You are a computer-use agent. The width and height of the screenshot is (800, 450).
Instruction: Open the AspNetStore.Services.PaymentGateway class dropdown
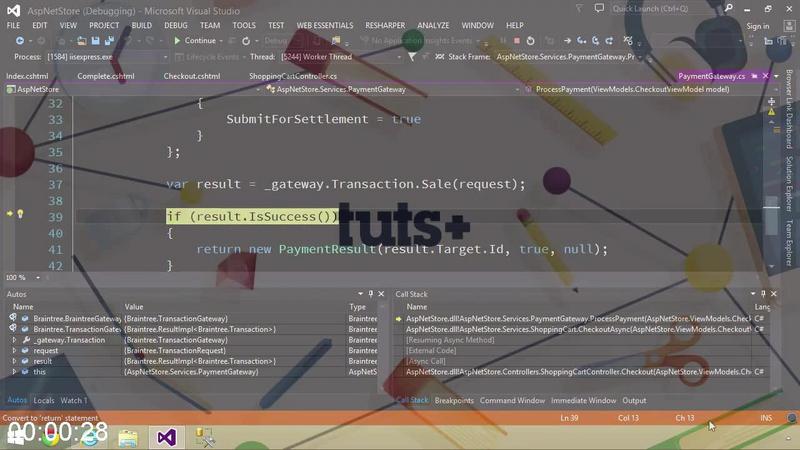coord(516,89)
